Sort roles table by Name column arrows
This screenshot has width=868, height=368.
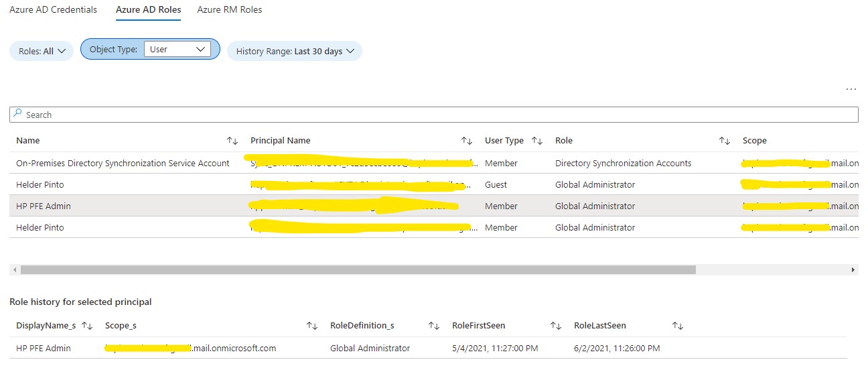tap(232, 141)
